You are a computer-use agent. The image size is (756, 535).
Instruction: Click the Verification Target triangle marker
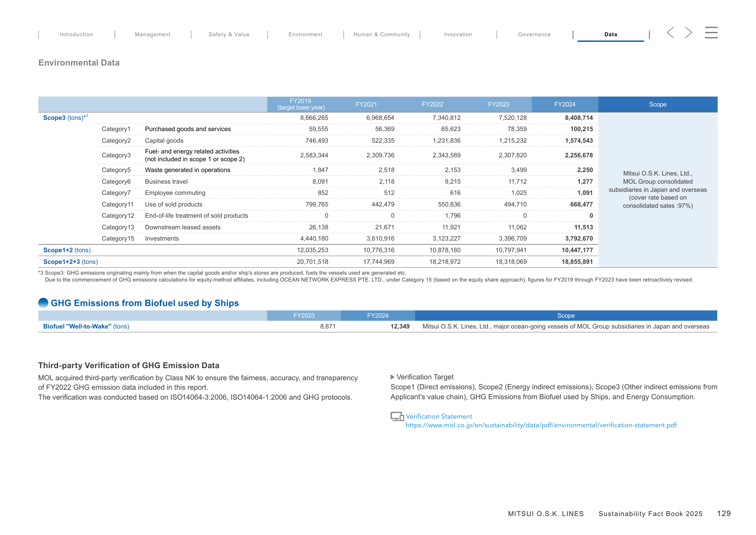(x=393, y=377)
